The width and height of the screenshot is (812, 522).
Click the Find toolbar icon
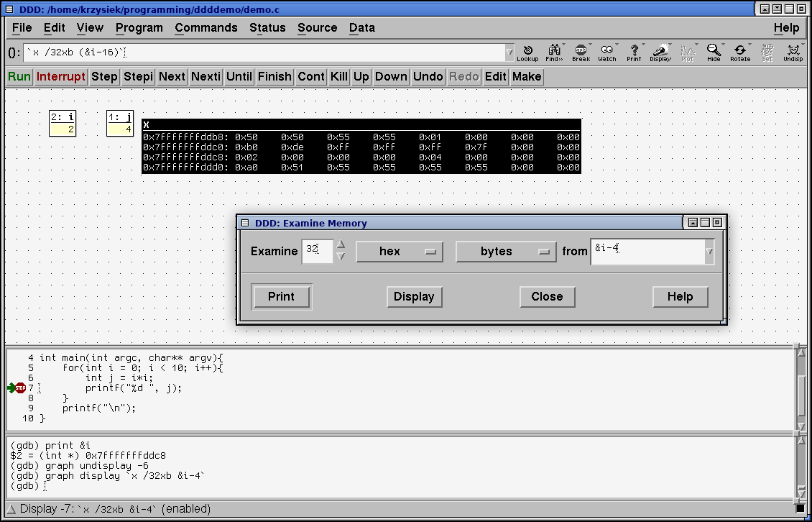coord(554,52)
